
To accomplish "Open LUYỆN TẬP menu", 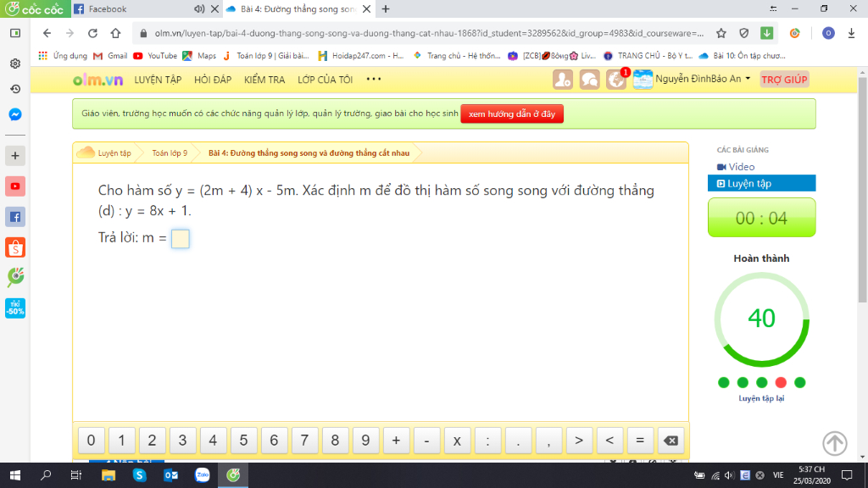I will (x=158, y=80).
